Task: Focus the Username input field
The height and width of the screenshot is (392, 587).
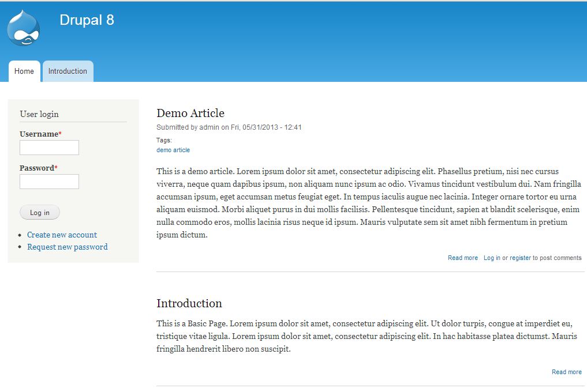Action: click(x=49, y=148)
